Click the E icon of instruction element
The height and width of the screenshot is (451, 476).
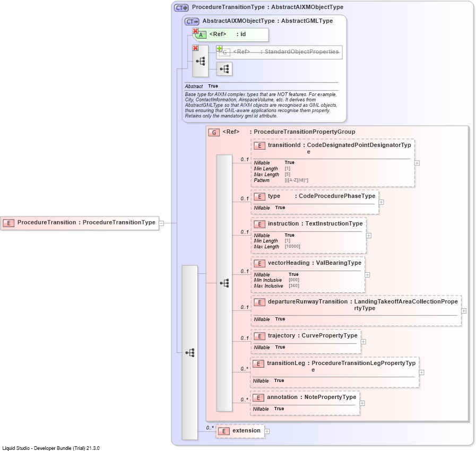coord(259,224)
